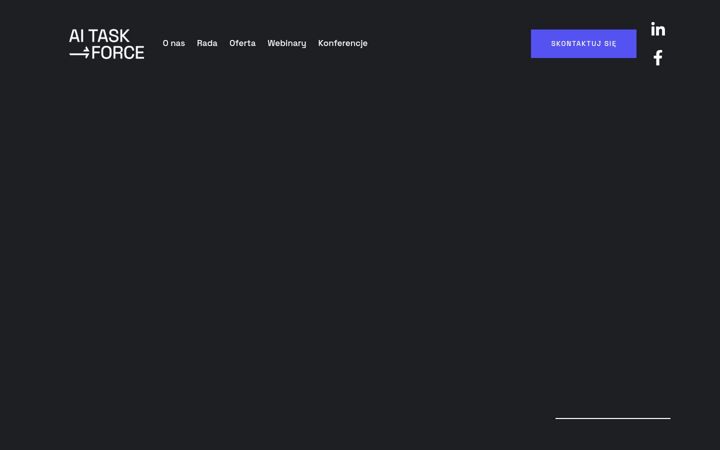This screenshot has height=450, width=720.
Task: Open the Oferta menu item
Action: pyautogui.click(x=242, y=43)
